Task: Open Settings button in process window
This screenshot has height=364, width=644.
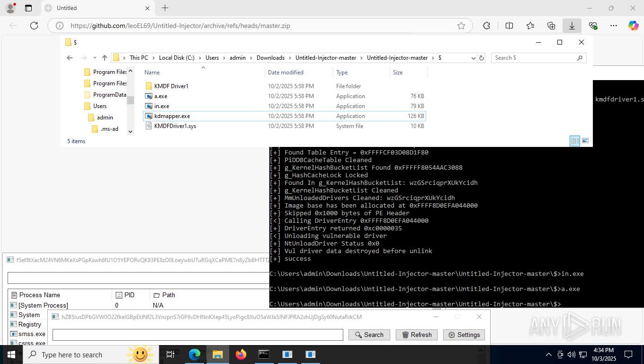Action: click(464, 335)
